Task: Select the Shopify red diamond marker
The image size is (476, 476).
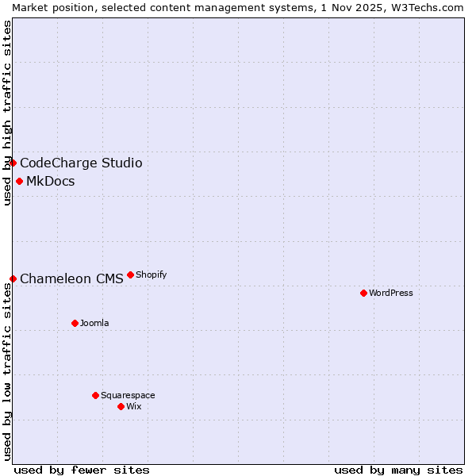Action: click(130, 274)
